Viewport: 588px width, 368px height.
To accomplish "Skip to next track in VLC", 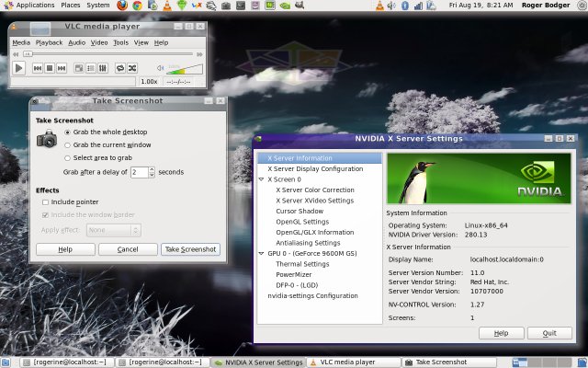I will pyautogui.click(x=62, y=68).
